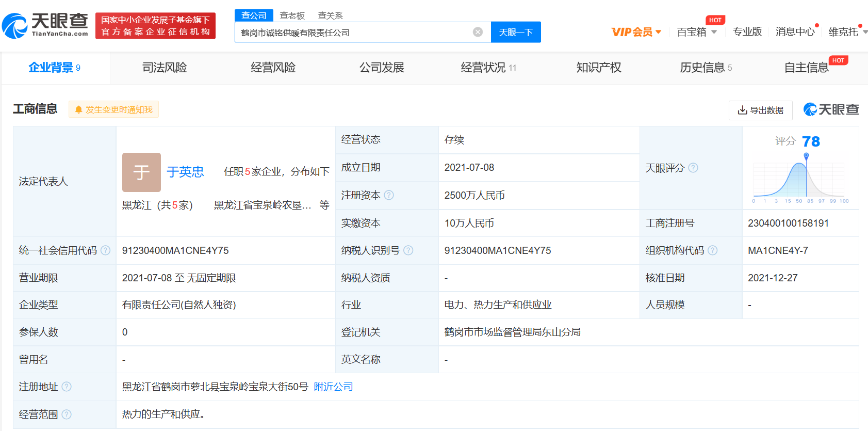The image size is (868, 431).
Task: Open the 附近公司 link
Action: [333, 387]
